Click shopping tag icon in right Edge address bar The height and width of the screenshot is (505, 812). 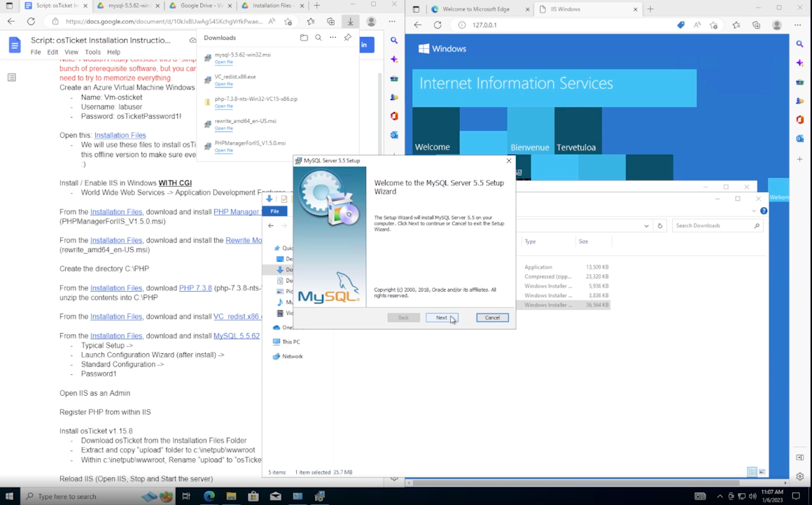(681, 25)
